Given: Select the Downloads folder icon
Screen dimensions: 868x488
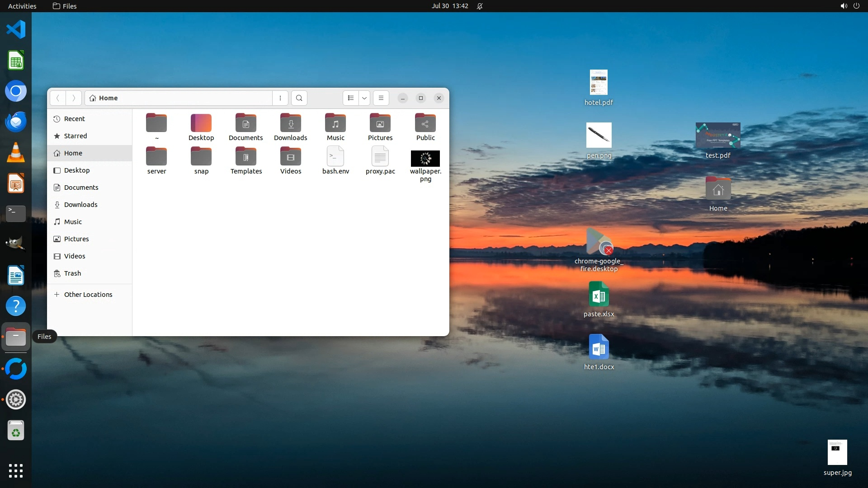Looking at the screenshot, I should 290,123.
